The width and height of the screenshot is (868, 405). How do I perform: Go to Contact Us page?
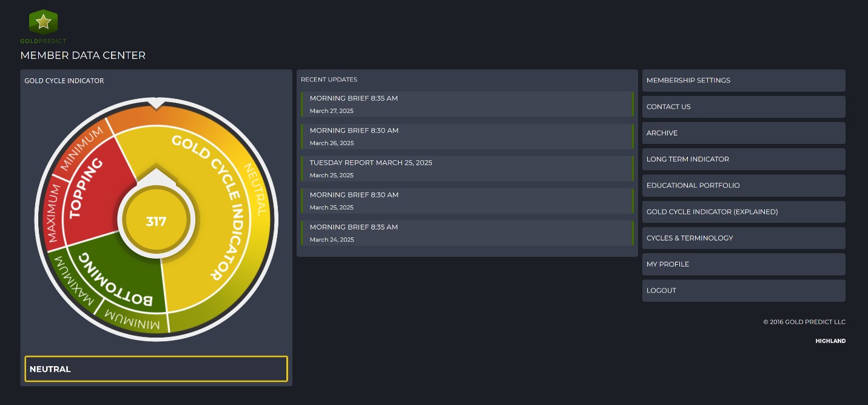[743, 107]
